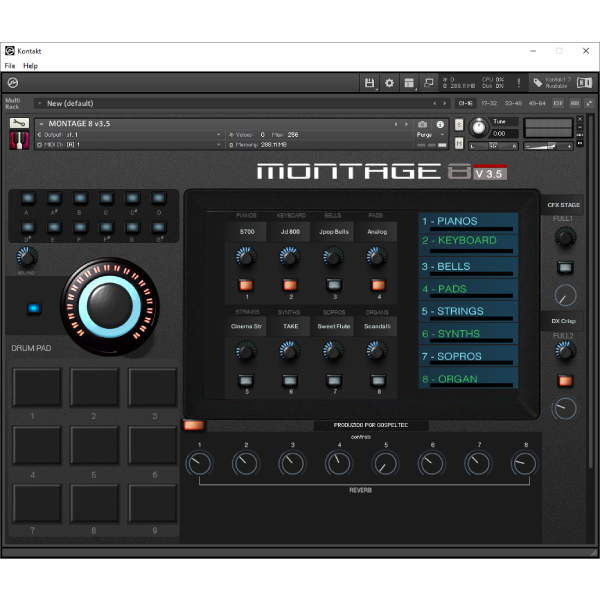Open the Purge dropdown menu
600x600 pixels.
(430, 135)
